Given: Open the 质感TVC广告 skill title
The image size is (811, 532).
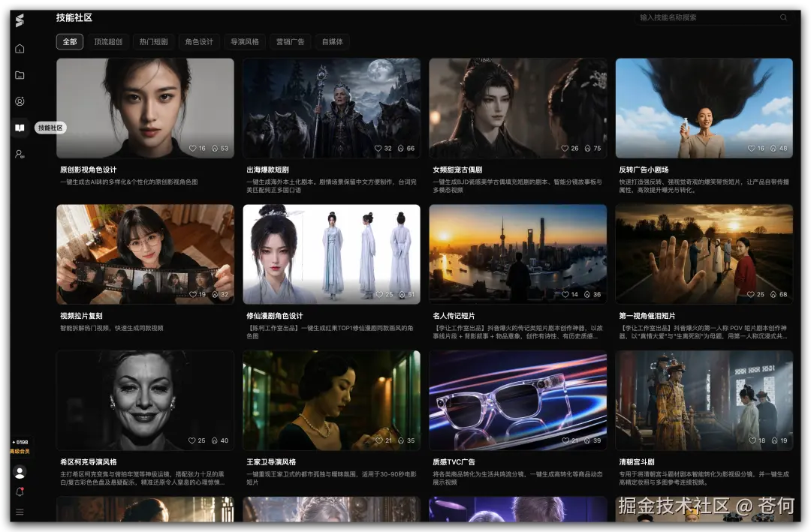Looking at the screenshot, I should (x=454, y=462).
